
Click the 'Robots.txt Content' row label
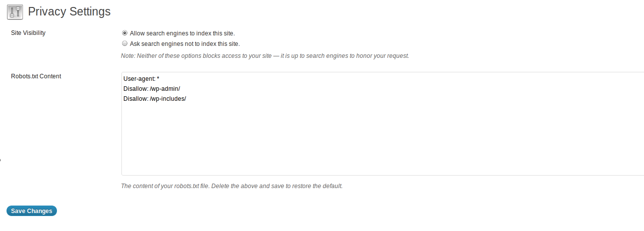(36, 76)
